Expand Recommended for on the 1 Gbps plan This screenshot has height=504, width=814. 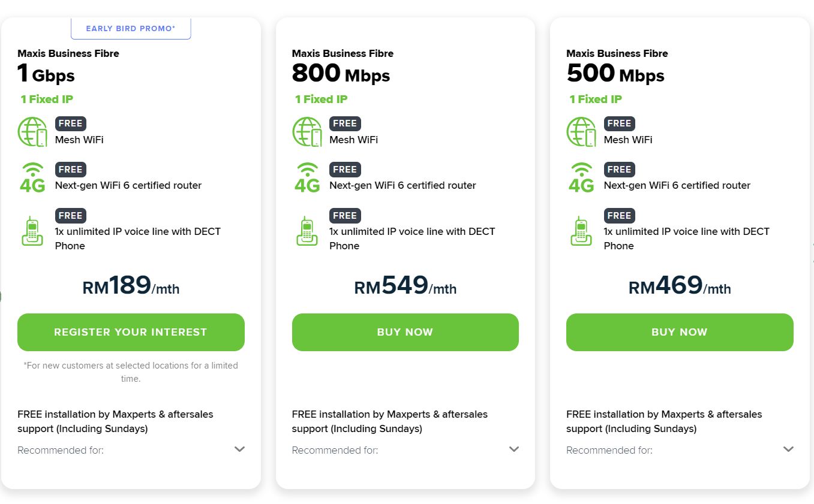(239, 449)
